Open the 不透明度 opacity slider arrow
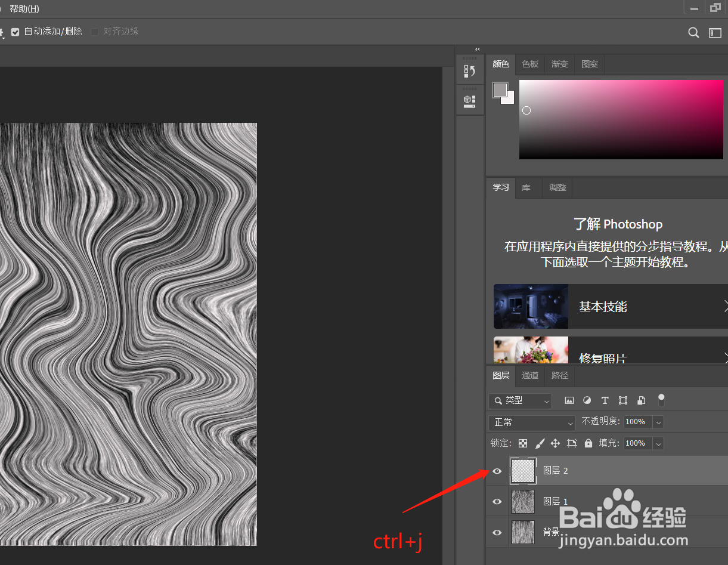The width and height of the screenshot is (728, 565). tap(658, 422)
